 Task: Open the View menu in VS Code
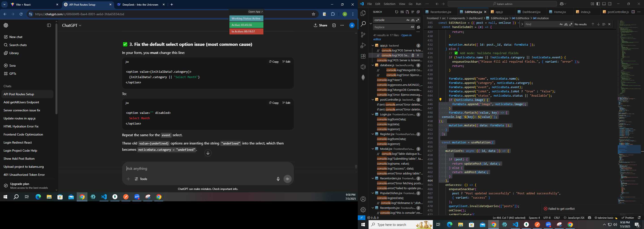402,4
